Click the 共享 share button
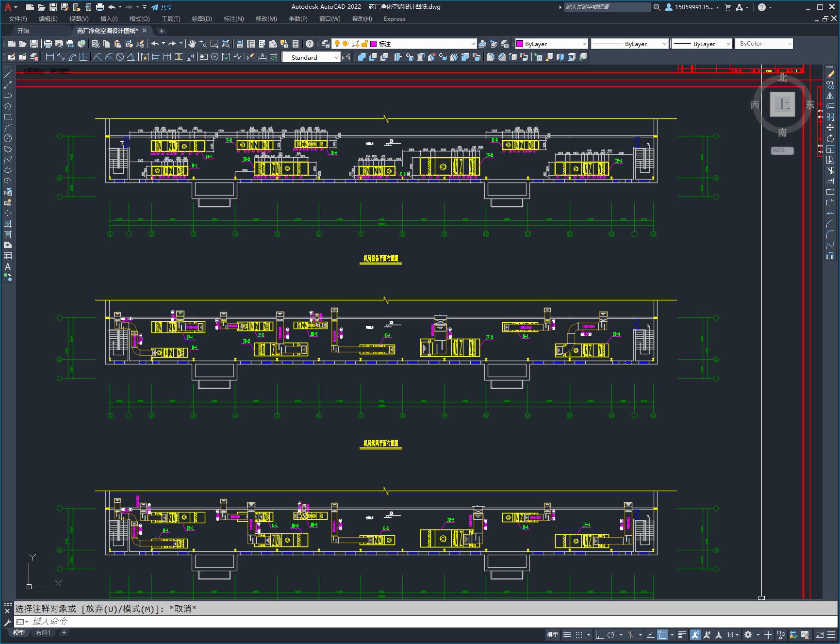The image size is (840, 644). [162, 7]
